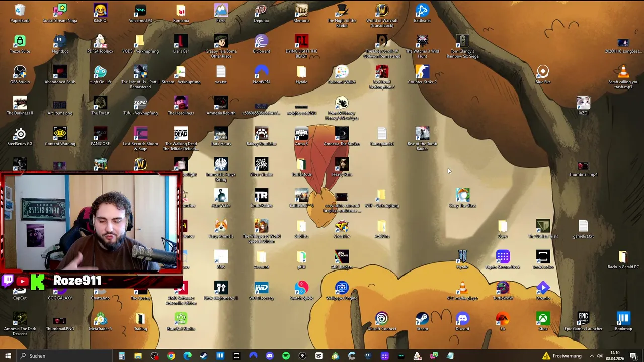Open Frostwarnung weather alert in taskbar

(561, 356)
